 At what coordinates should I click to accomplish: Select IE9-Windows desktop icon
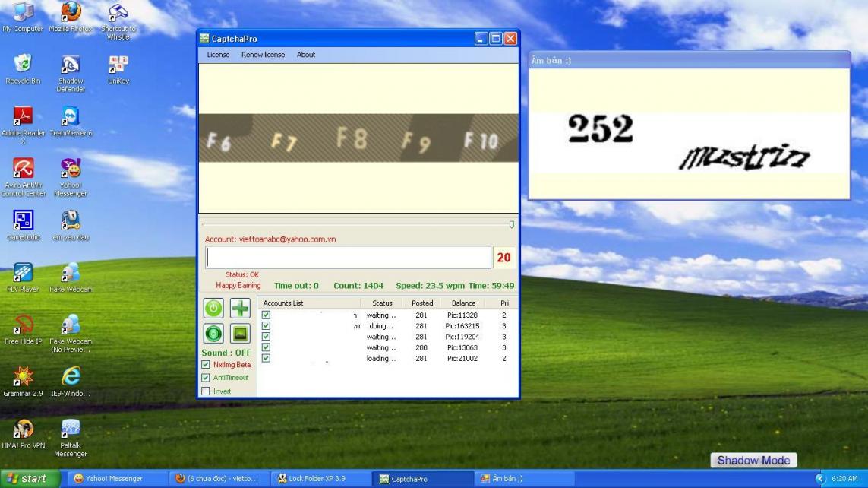coord(71,382)
